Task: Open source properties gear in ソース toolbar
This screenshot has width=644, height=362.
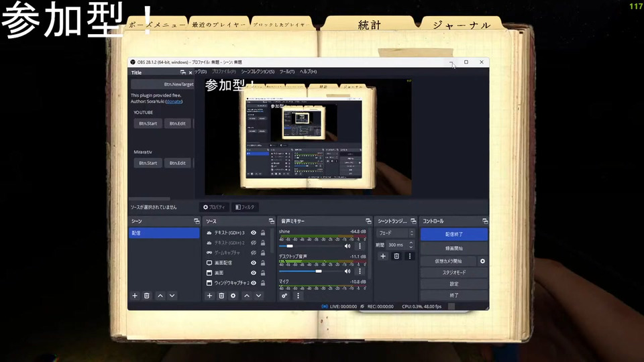Action: (233, 296)
